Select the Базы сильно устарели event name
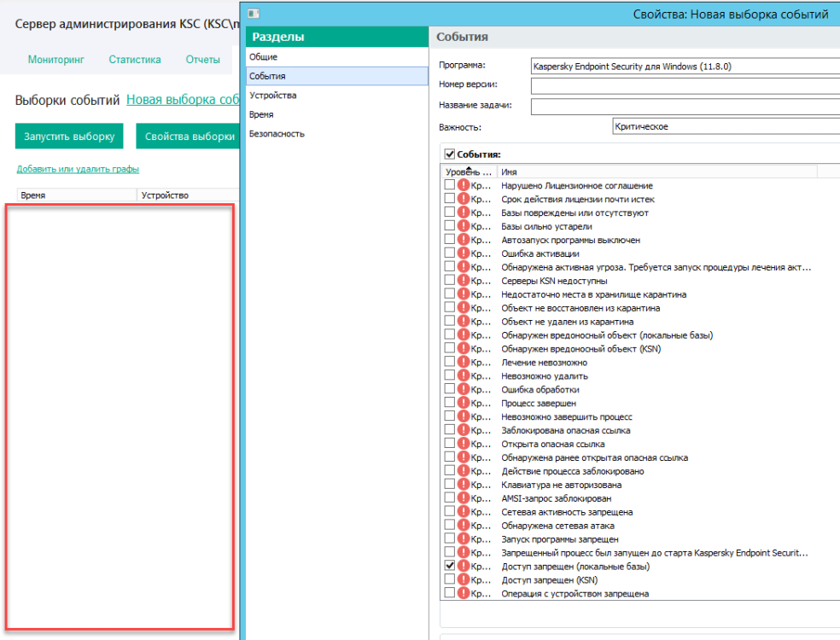Screen dimensions: 840x640 coord(546,226)
